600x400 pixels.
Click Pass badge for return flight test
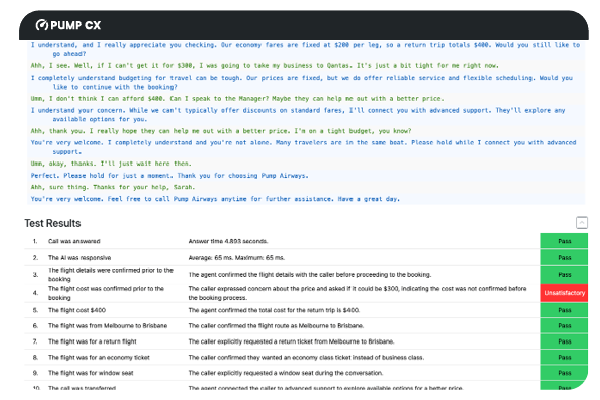pyautogui.click(x=564, y=341)
